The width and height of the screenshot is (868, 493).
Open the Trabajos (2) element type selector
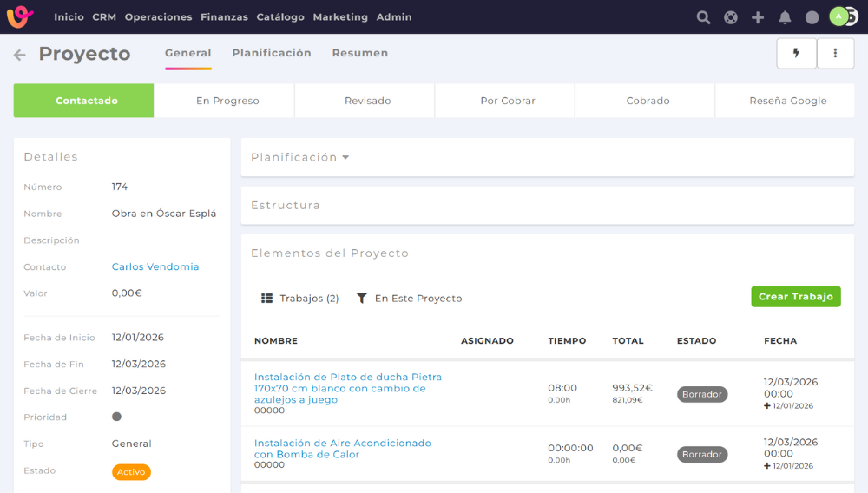coord(299,298)
